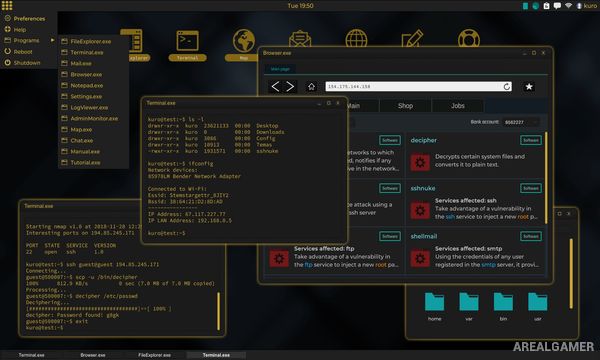Viewport: 600px width, 360px height.
Task: Click the red gear icon for sshnuke
Action: coord(420,211)
